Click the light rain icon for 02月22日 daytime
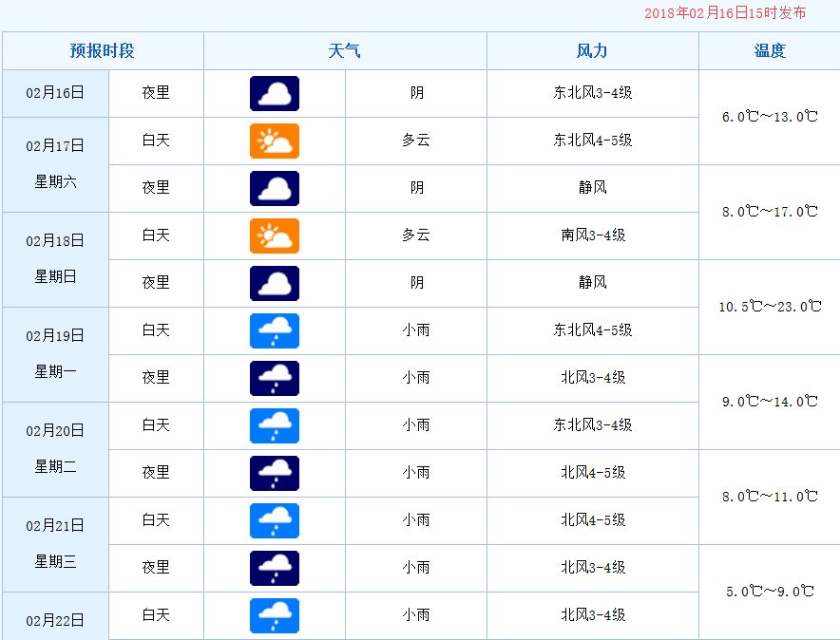The height and width of the screenshot is (640, 840). pyautogui.click(x=275, y=615)
